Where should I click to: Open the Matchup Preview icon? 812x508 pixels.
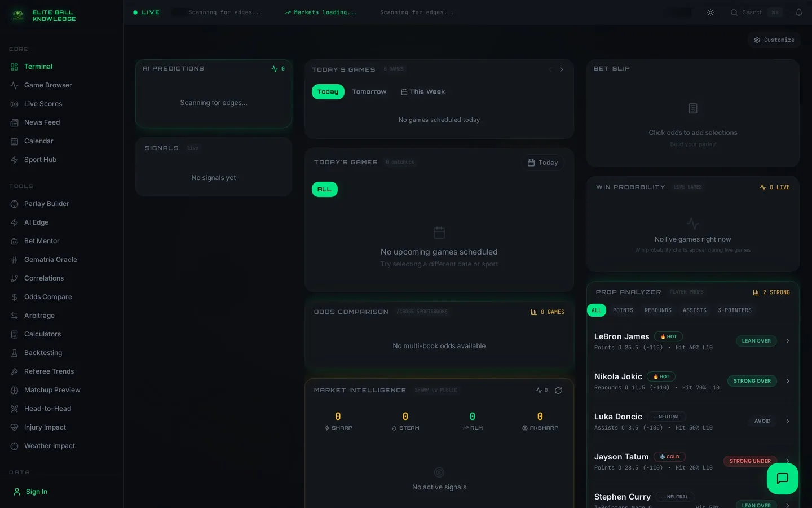click(14, 390)
